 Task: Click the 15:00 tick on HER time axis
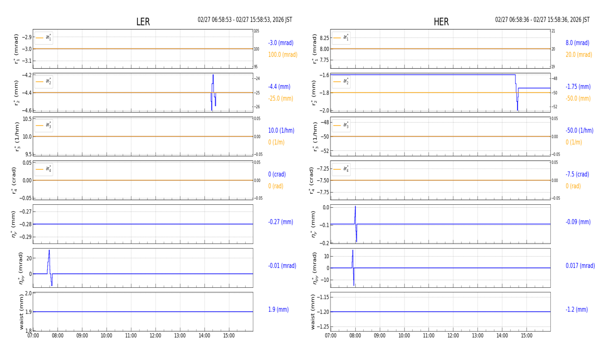click(x=526, y=336)
